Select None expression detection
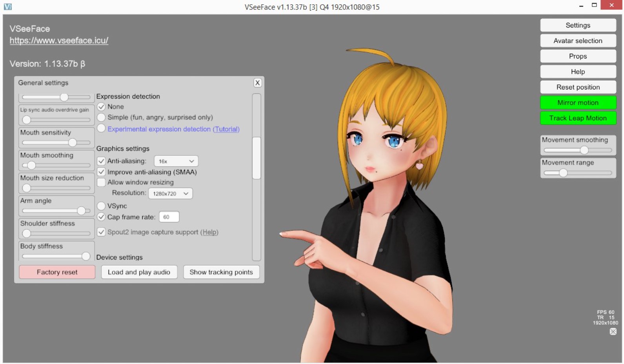Viewport: 624px width, 364px height. pyautogui.click(x=101, y=107)
